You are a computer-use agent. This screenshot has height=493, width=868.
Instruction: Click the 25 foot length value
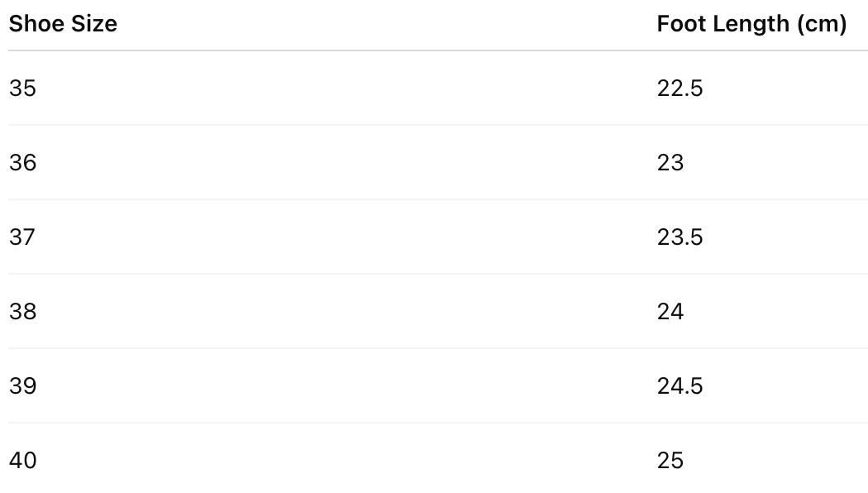670,461
